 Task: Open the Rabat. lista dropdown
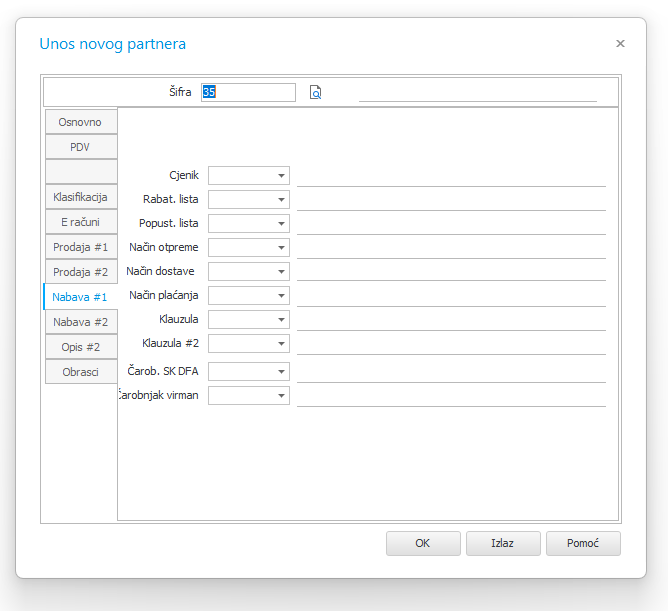[281, 199]
